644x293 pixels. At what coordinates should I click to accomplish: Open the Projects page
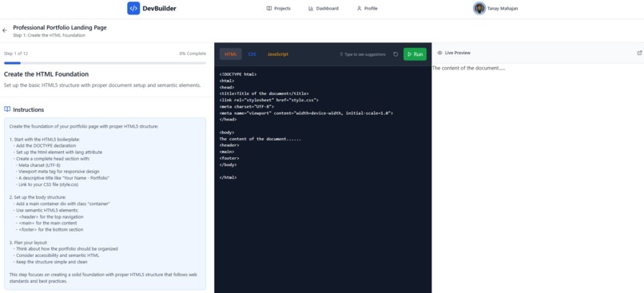pyautogui.click(x=279, y=8)
